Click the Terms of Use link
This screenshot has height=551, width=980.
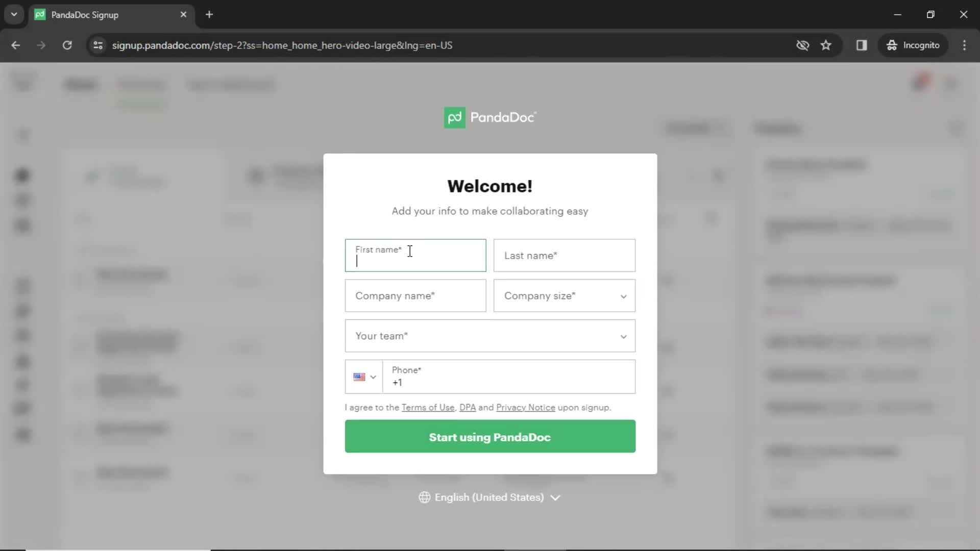coord(428,407)
